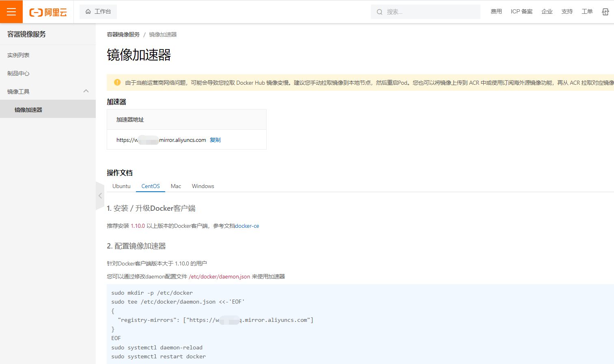This screenshot has width=614, height=364.
Task: Click the registry-mirrors code line
Action: (215, 320)
